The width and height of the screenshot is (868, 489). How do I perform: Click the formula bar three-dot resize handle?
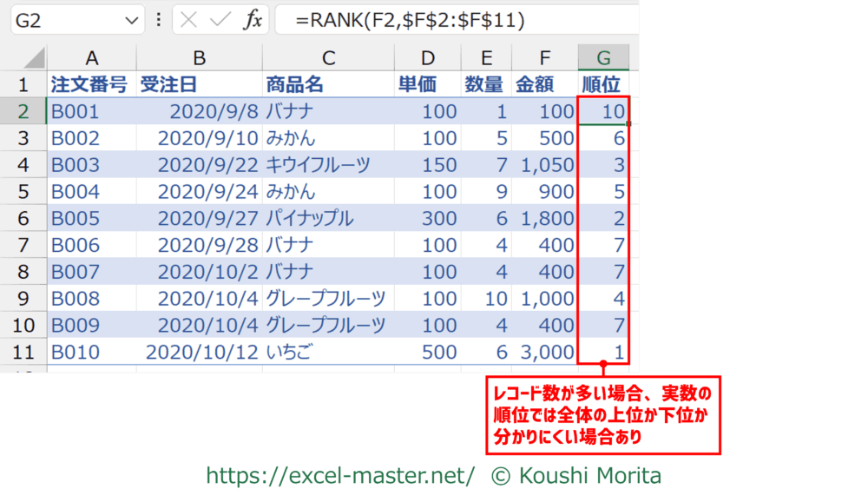tap(158, 21)
